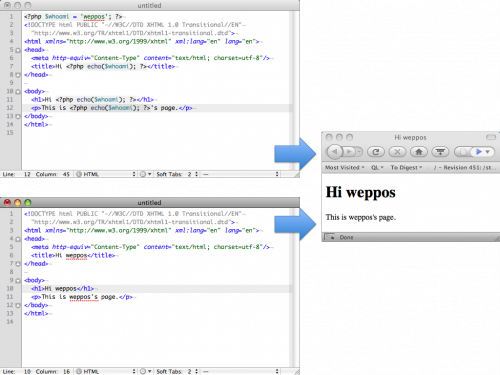Open HTML language dropdown in editor at Line 12
The width and height of the screenshot is (500, 375).
(x=106, y=174)
